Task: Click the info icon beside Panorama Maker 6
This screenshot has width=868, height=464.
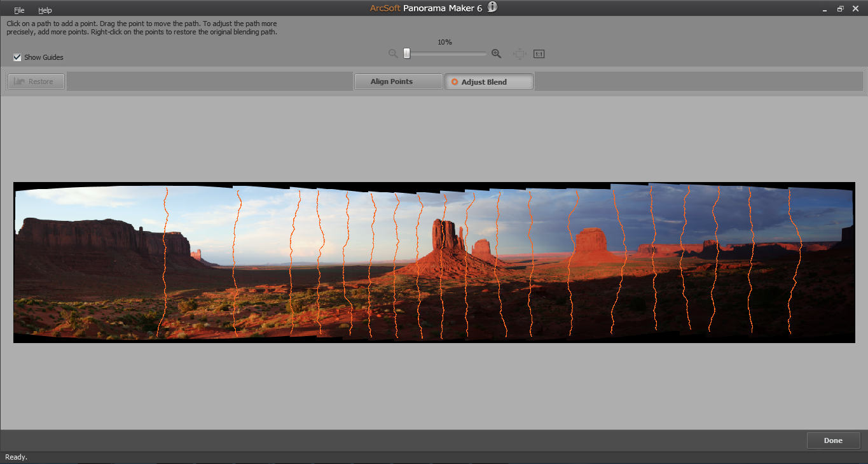Action: 492,7
